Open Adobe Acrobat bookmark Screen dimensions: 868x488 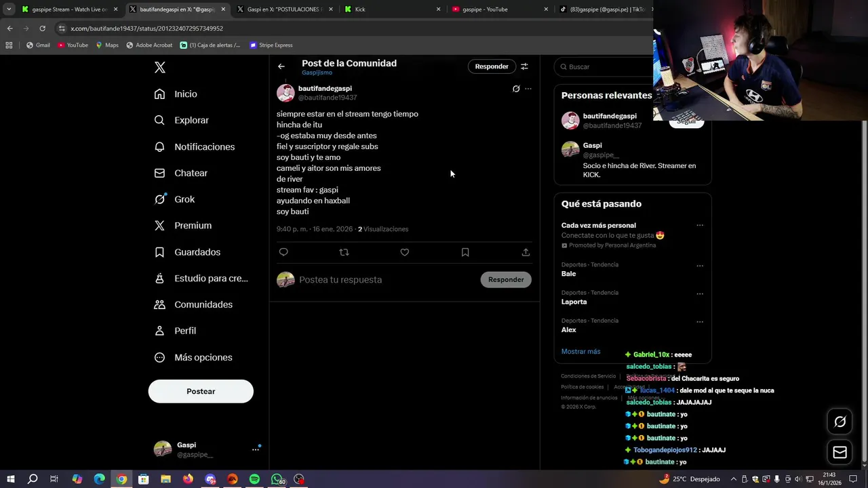pos(149,45)
